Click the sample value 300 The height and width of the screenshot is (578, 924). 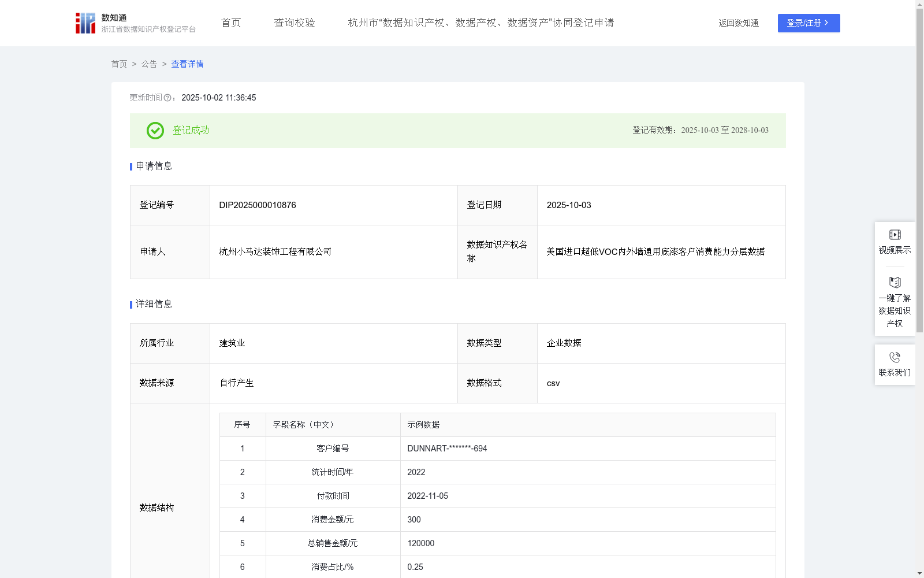click(414, 520)
